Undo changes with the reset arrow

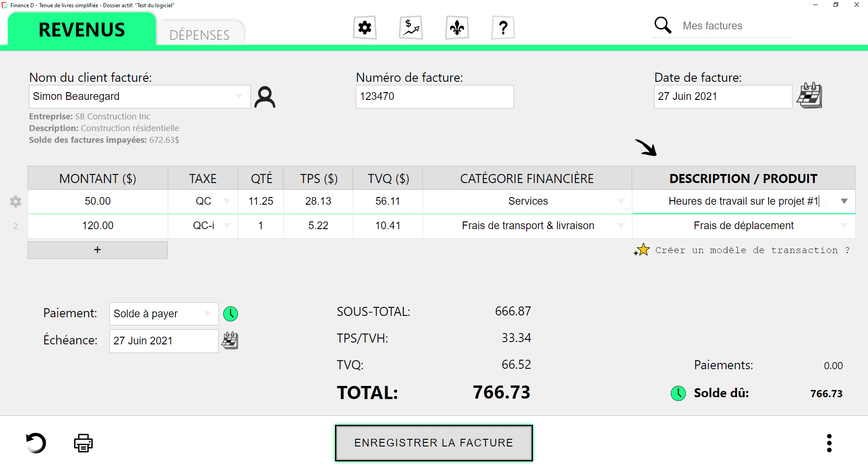coord(36,443)
